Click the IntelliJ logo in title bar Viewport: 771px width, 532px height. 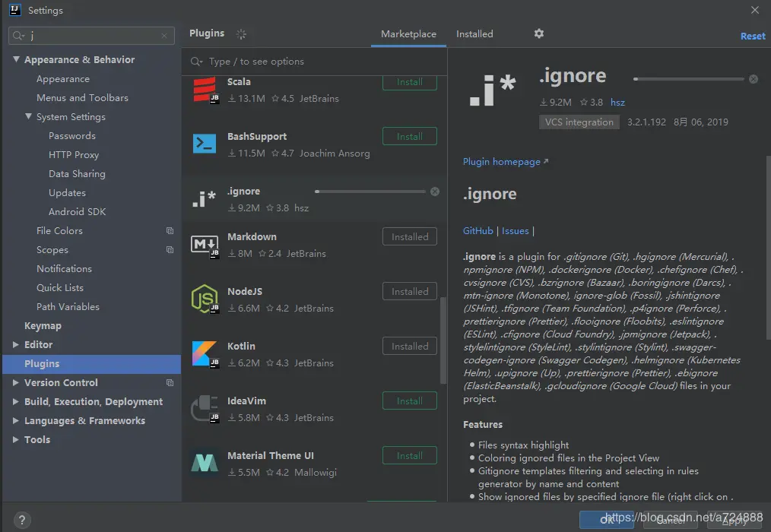(x=15, y=10)
